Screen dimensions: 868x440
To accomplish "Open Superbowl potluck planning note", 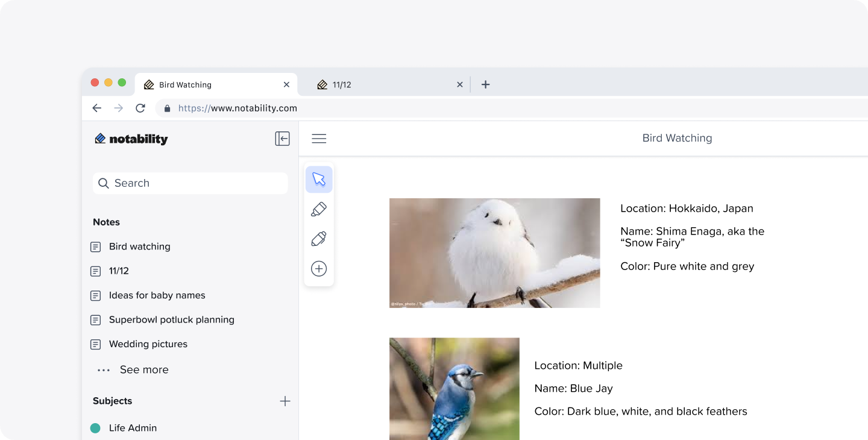I will [172, 320].
